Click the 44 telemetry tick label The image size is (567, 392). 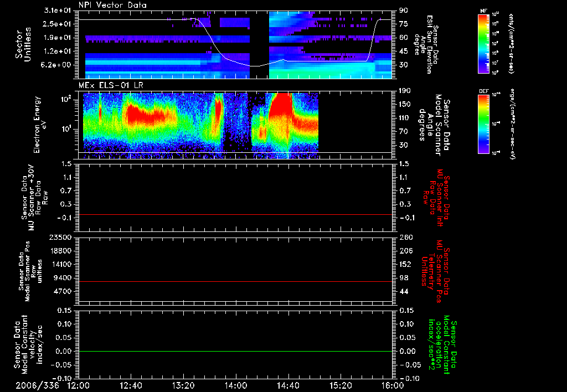404,291
